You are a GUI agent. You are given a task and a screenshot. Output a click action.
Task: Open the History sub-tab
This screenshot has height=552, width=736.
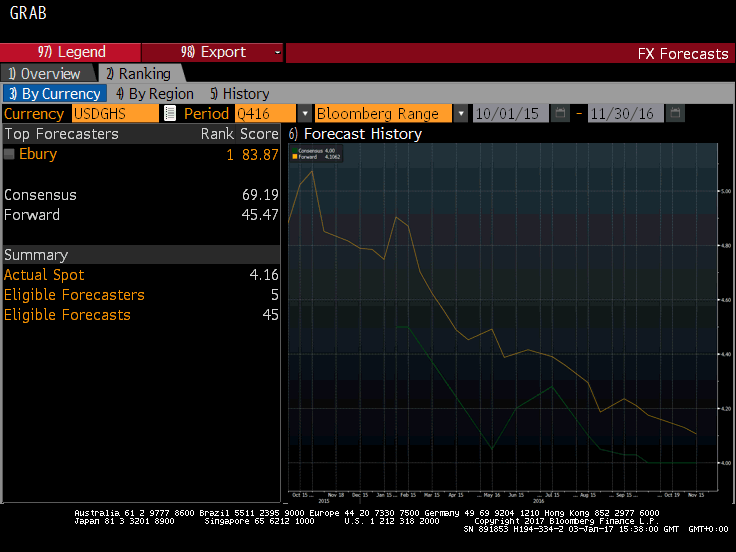tap(239, 94)
